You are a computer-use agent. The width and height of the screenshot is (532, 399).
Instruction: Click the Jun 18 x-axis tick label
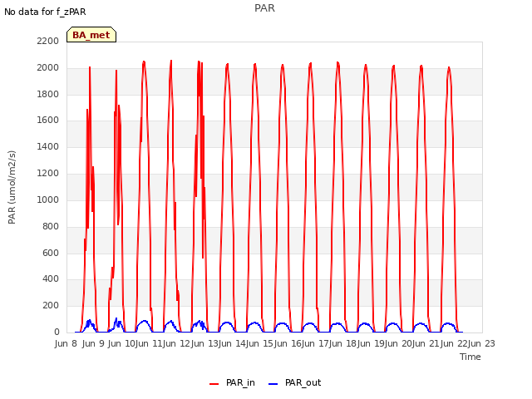tap(342, 343)
